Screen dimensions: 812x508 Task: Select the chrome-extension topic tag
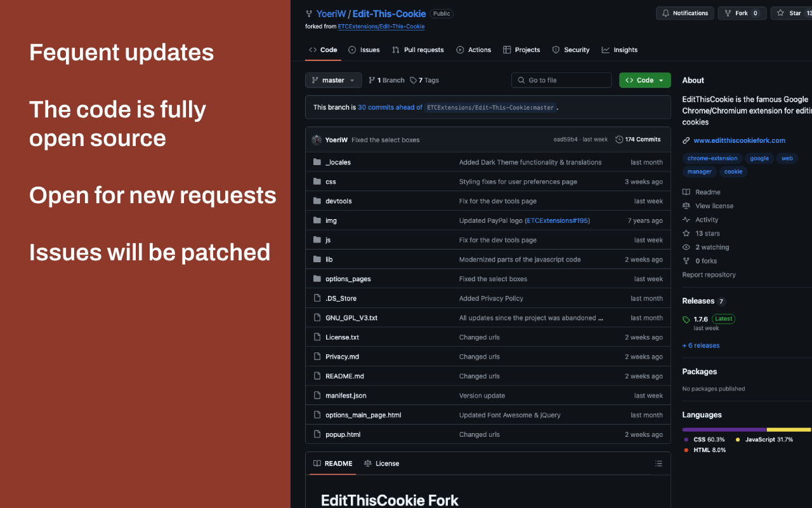(712, 158)
